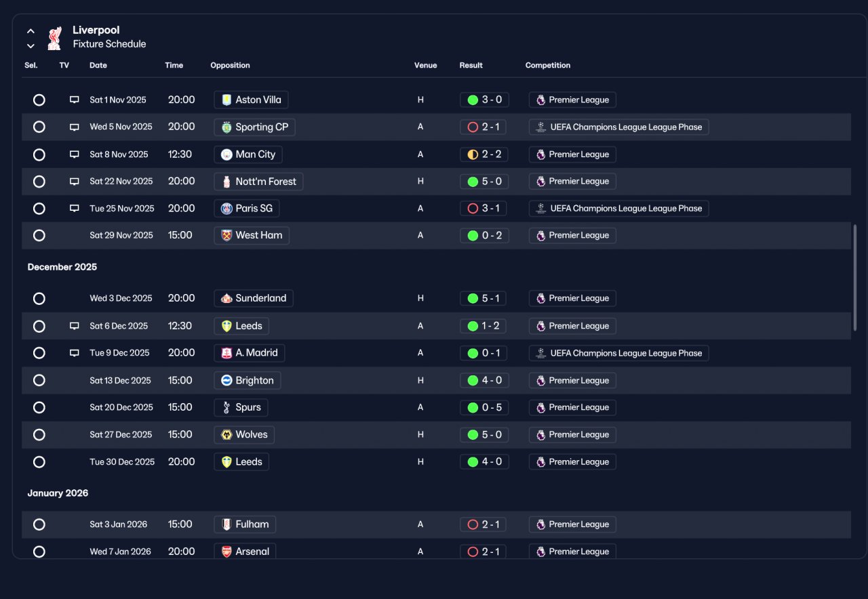This screenshot has height=599, width=868.
Task: Click the Wolves club badge
Action: tap(226, 435)
